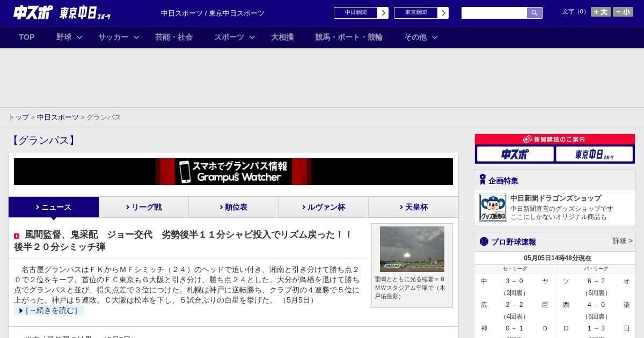Click 中日スポーツ breadcrumb link

coord(58,117)
